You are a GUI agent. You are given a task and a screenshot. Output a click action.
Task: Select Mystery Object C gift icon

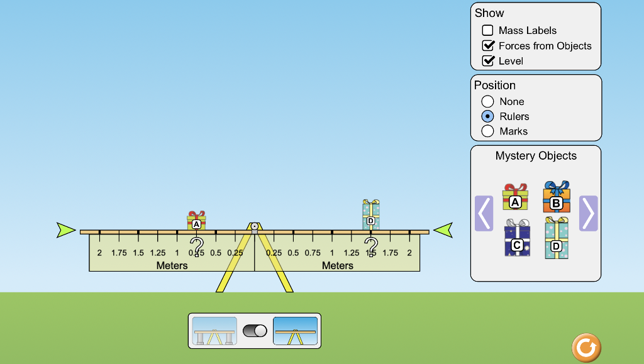coord(516,240)
